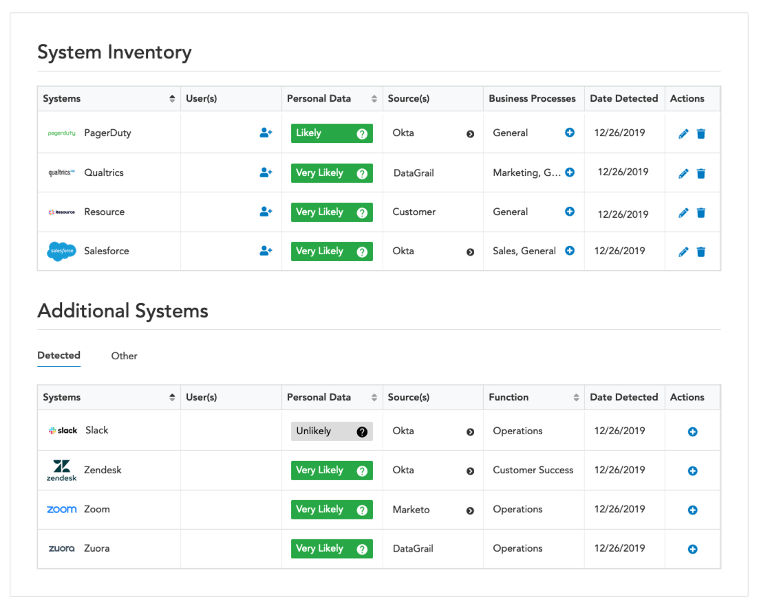Add a user to the PagerDuty row
Viewport: 760px width, 608px height.
266,132
